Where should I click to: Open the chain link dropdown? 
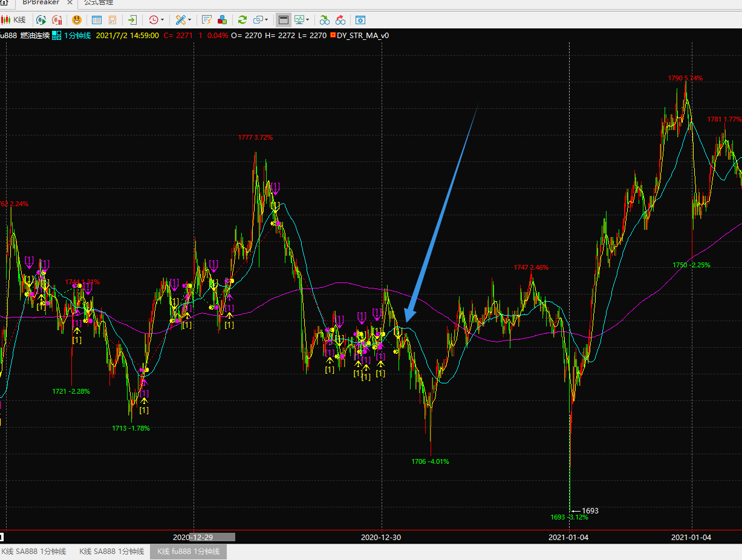tap(266, 20)
